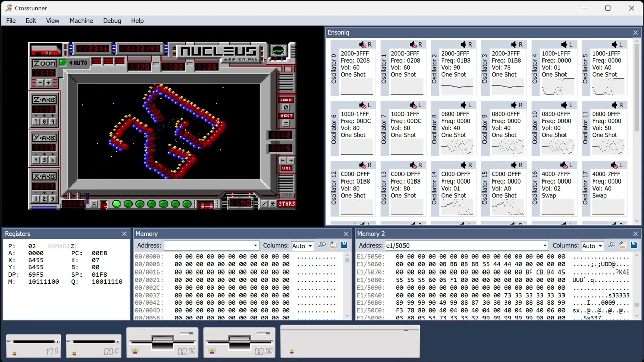The height and width of the screenshot is (362, 644).
Task: Open the Address dropdown showing e1/5050
Action: click(545, 245)
